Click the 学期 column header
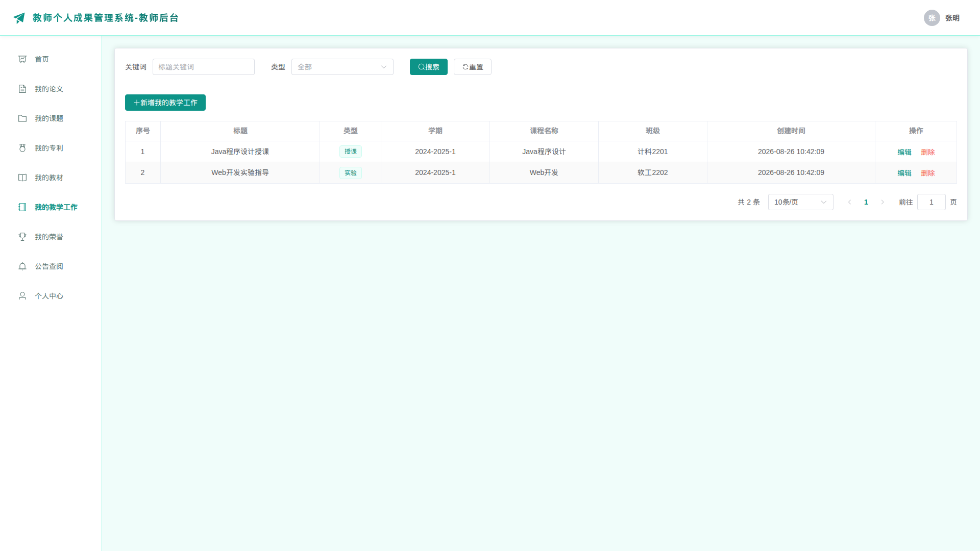Viewport: 980px width, 551px height. (435, 131)
